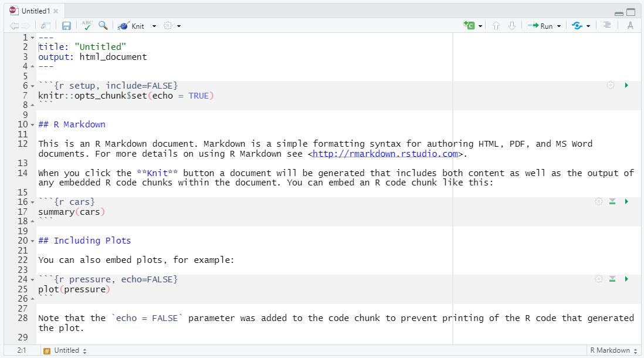Go to previous section or chunk
The height and width of the screenshot is (358, 644).
click(x=496, y=26)
